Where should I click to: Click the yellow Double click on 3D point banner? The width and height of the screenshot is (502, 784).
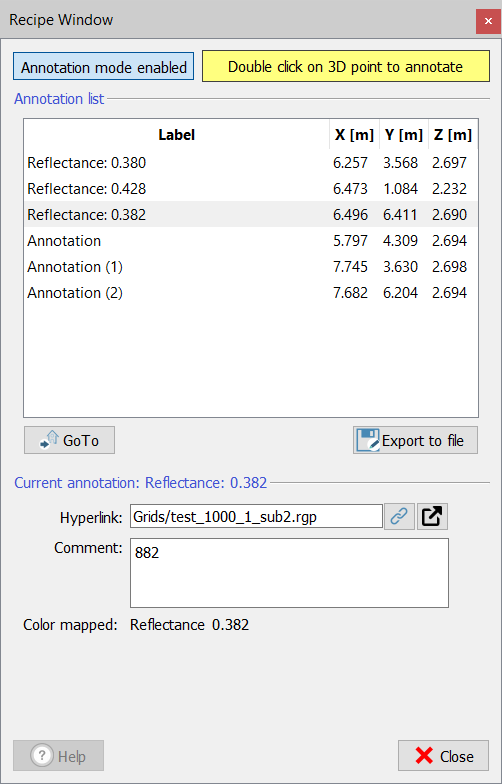click(x=346, y=66)
